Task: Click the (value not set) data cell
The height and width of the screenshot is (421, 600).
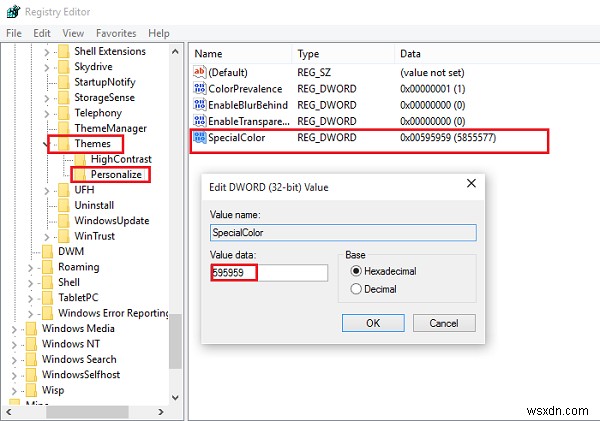Action: pyautogui.click(x=432, y=73)
